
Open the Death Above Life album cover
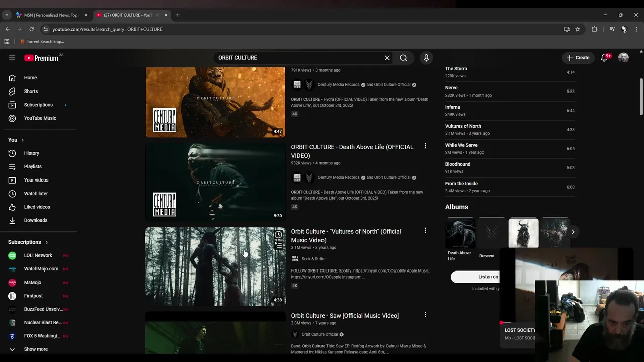coord(460,233)
